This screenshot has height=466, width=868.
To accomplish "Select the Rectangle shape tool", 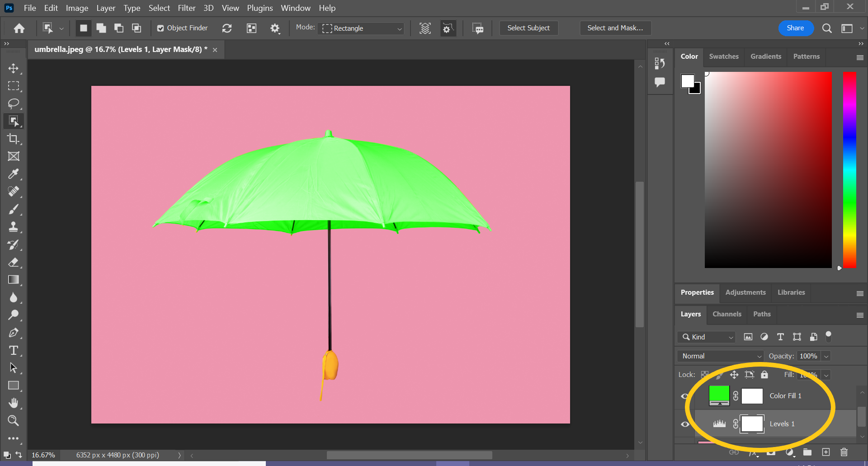I will 14,386.
